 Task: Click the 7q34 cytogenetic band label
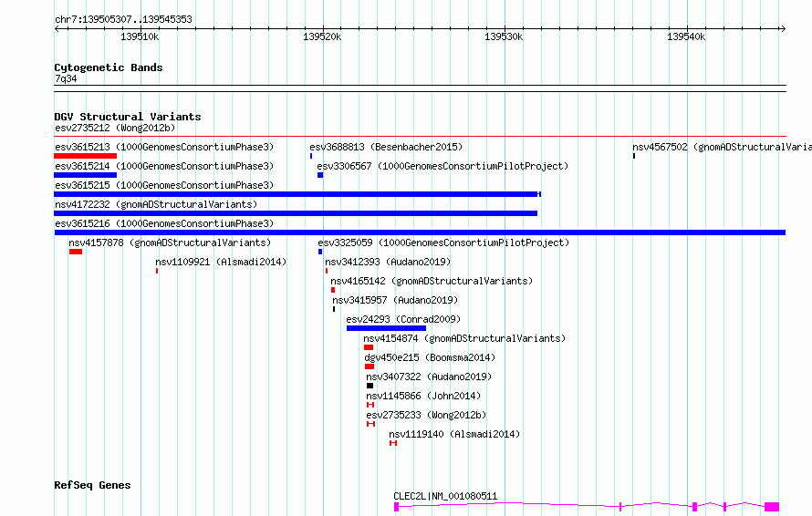click(66, 78)
